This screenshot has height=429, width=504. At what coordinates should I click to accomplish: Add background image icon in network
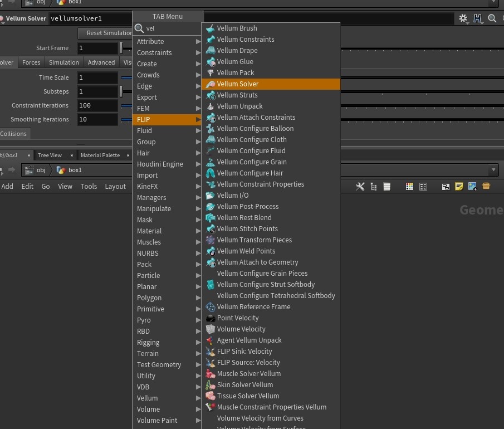[472, 186]
